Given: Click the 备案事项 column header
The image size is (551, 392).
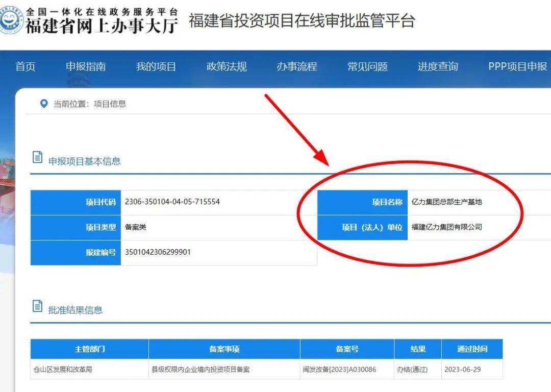Looking at the screenshot, I should tap(224, 349).
